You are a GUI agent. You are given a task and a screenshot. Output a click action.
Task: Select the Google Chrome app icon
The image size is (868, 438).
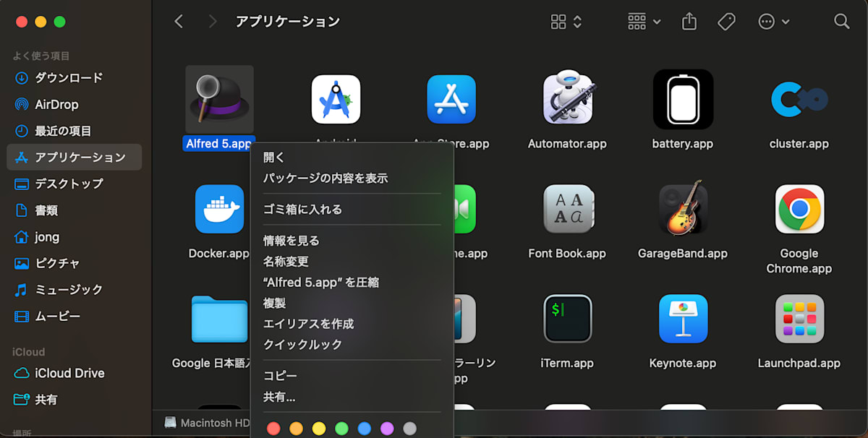pos(799,209)
